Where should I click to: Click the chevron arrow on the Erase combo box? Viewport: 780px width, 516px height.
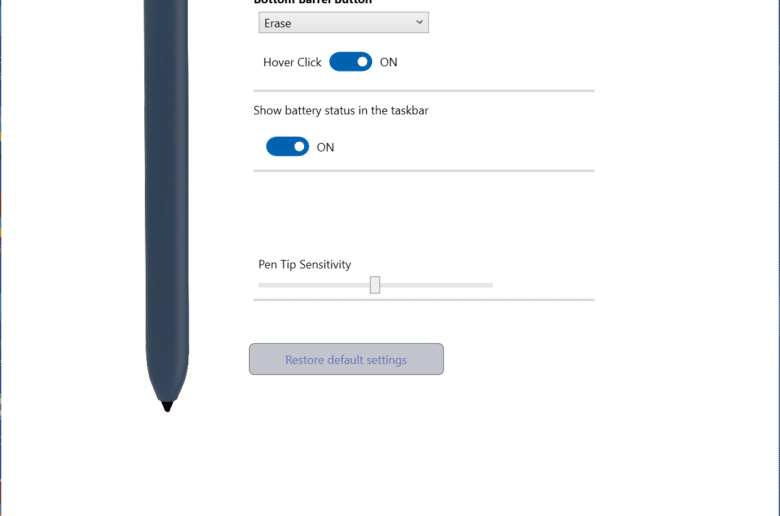pyautogui.click(x=419, y=22)
